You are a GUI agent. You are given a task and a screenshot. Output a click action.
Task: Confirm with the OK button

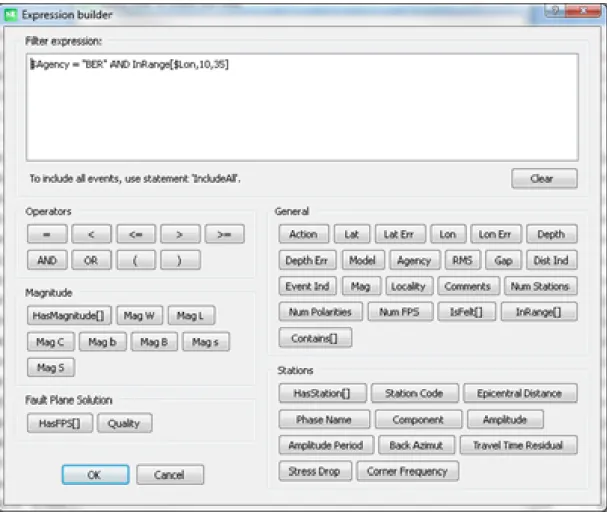pyautogui.click(x=95, y=474)
